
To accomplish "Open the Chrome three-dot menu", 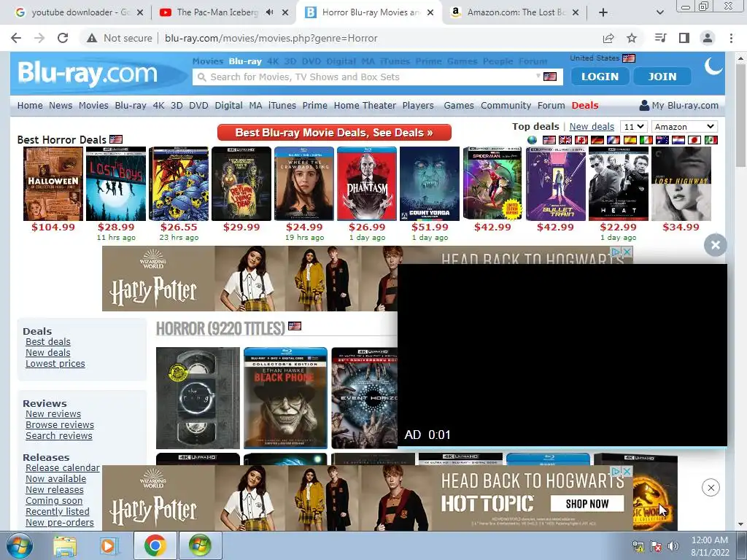I will click(731, 38).
